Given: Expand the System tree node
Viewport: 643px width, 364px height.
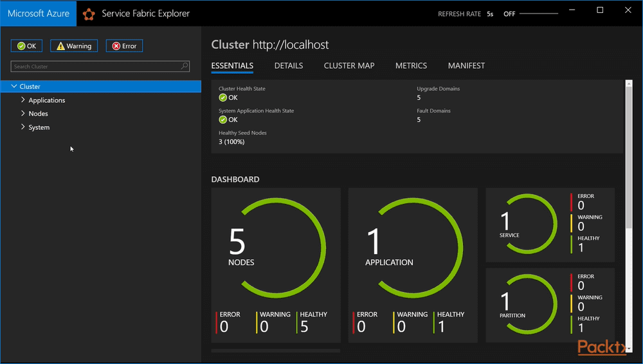Looking at the screenshot, I should point(23,127).
